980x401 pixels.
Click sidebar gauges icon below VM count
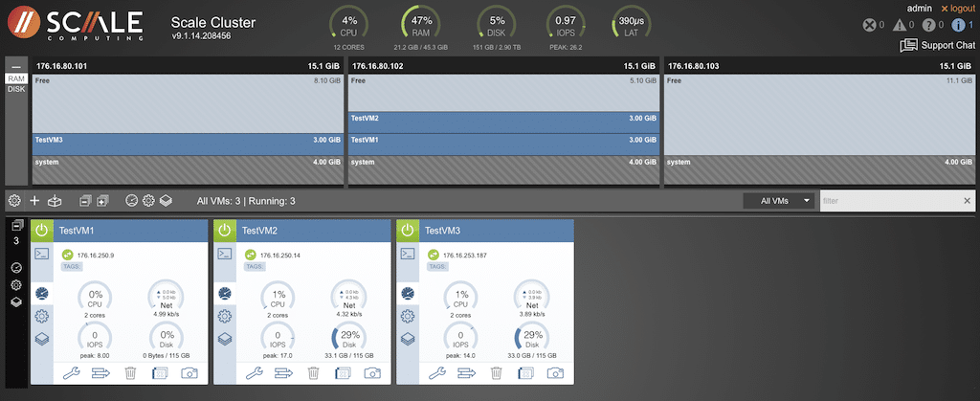coord(17,268)
